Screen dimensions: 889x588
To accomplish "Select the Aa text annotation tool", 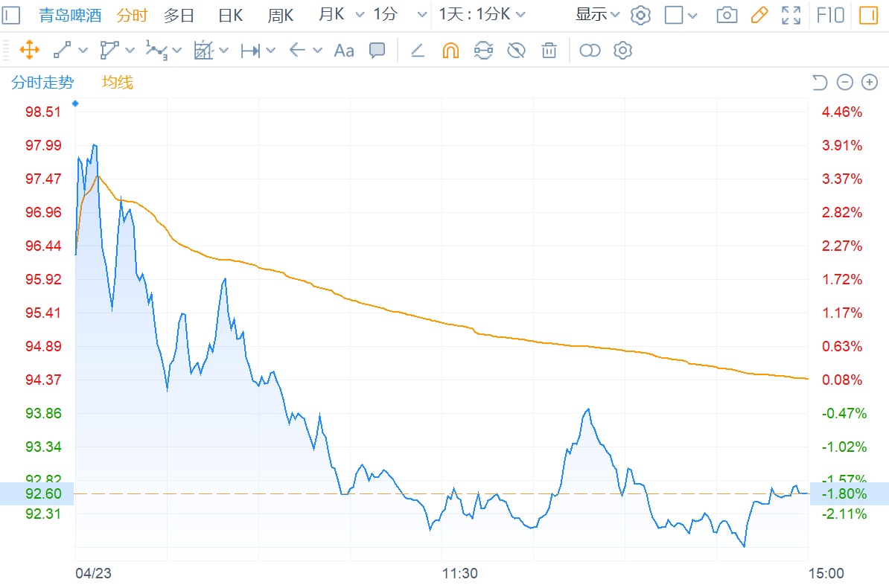I will pyautogui.click(x=343, y=51).
